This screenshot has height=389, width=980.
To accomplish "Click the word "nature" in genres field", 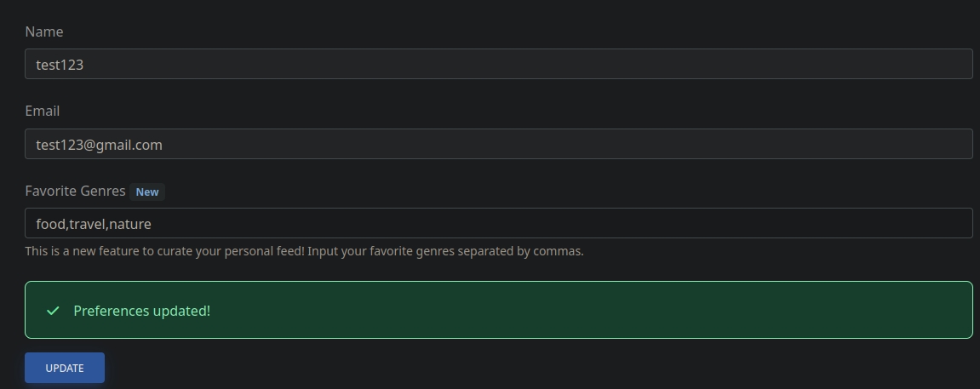I will click(x=130, y=224).
